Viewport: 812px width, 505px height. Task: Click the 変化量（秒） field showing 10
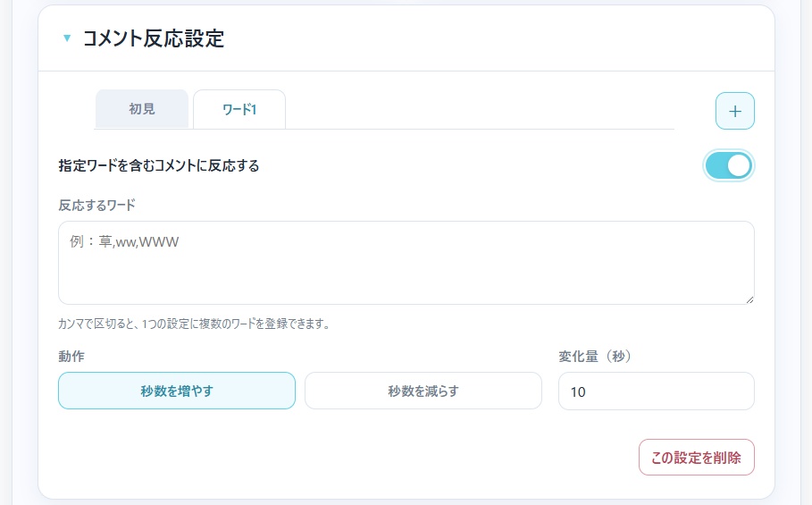point(657,391)
